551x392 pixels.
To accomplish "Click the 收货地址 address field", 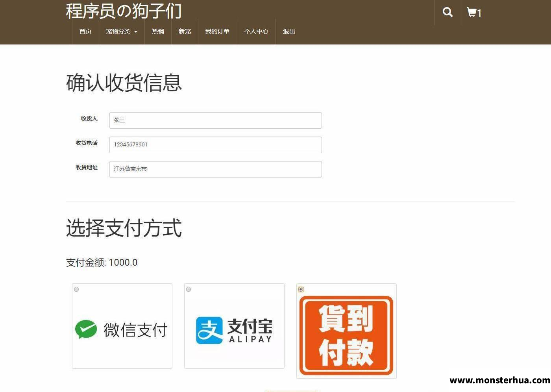I will pyautogui.click(x=215, y=169).
